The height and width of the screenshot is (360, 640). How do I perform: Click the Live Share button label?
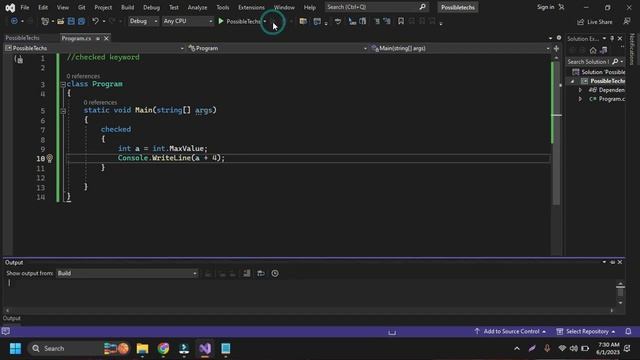600,22
